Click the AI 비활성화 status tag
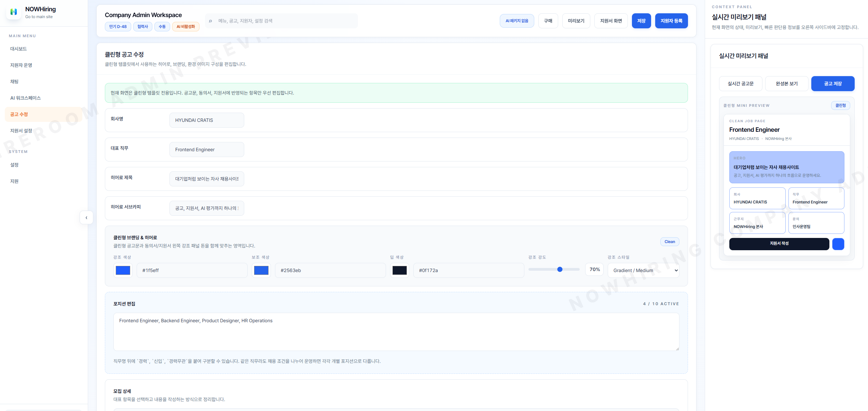 [185, 27]
